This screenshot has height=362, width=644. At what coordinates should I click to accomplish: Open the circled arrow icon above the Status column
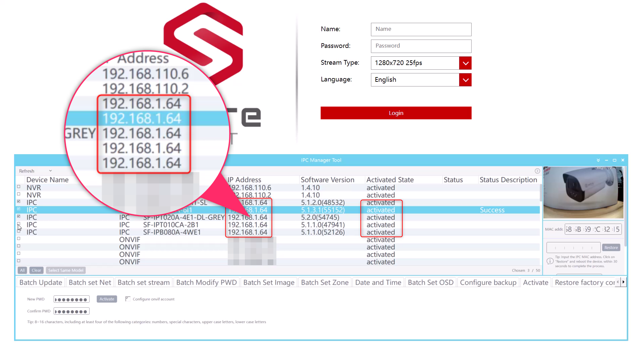click(537, 171)
